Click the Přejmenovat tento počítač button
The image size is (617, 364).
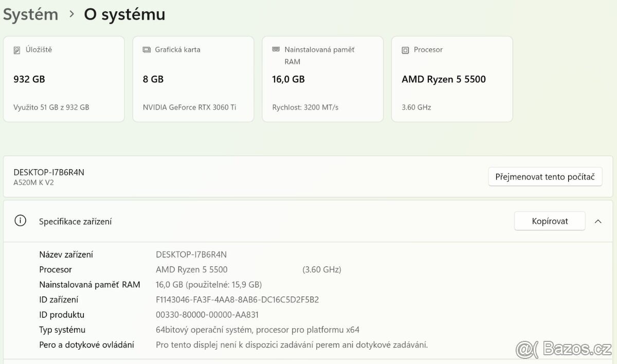coord(545,176)
